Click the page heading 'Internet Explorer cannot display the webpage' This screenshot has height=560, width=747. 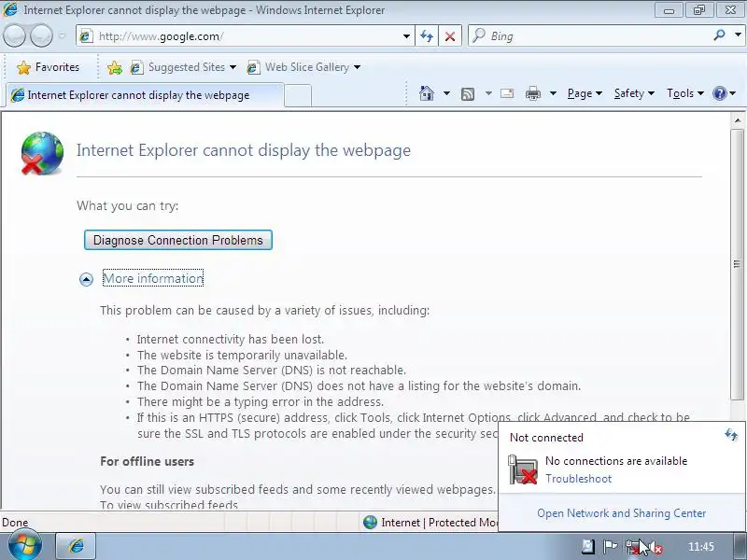coord(244,150)
